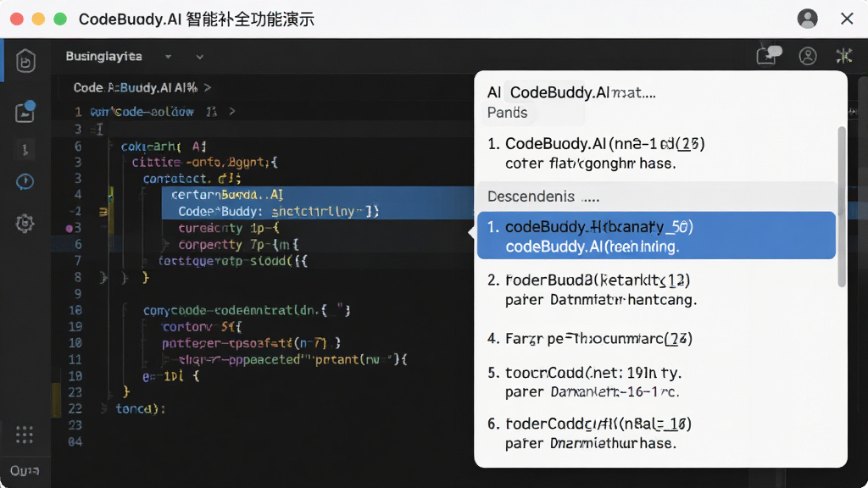The height and width of the screenshot is (488, 868).
Task: Open the second chevron dropdown in toolbar
Action: [200, 57]
